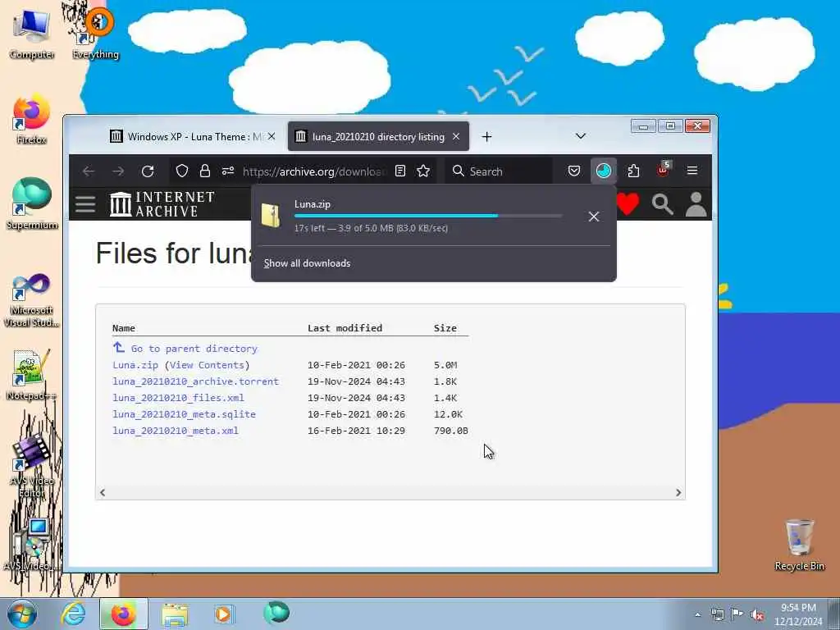
Task: Click View Contents link for Luna.zip
Action: (x=207, y=365)
